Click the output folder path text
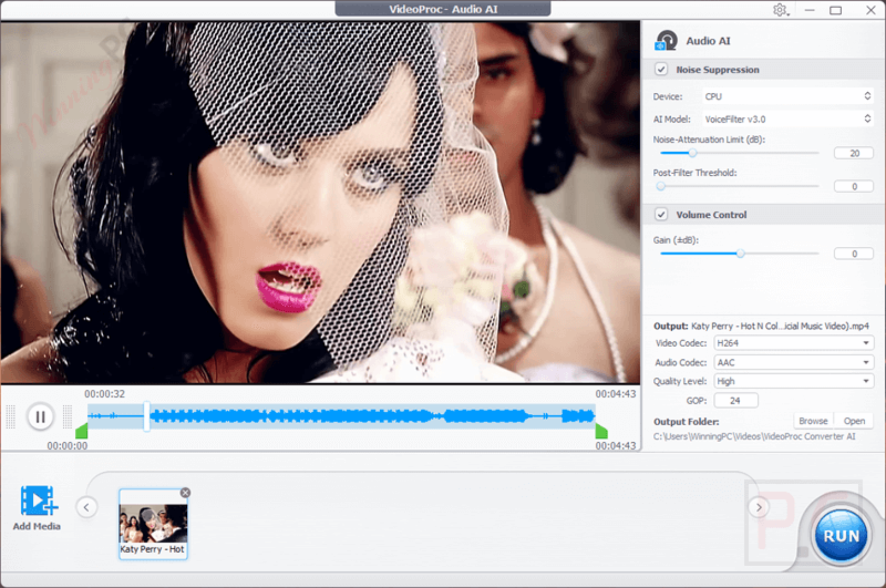The width and height of the screenshot is (886, 588). pyautogui.click(x=754, y=436)
